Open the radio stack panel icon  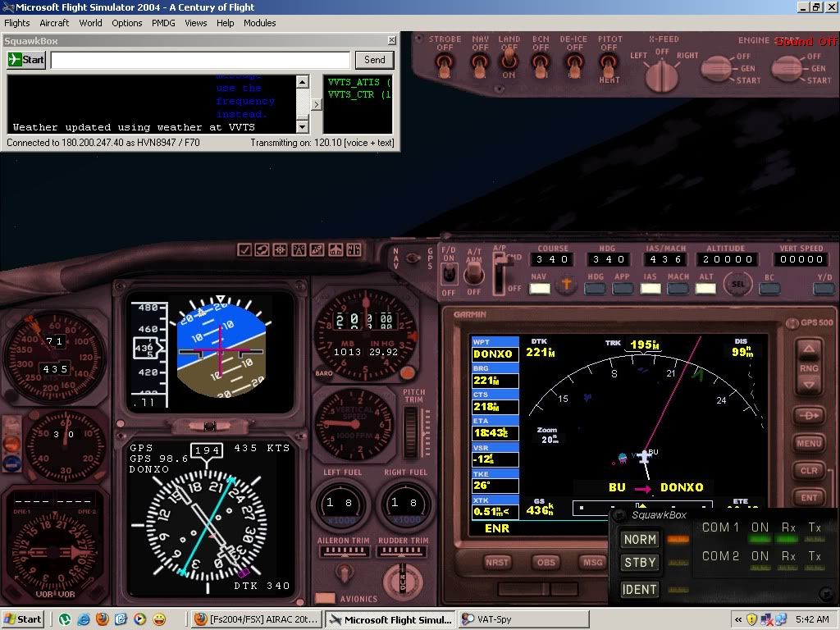tap(299, 249)
